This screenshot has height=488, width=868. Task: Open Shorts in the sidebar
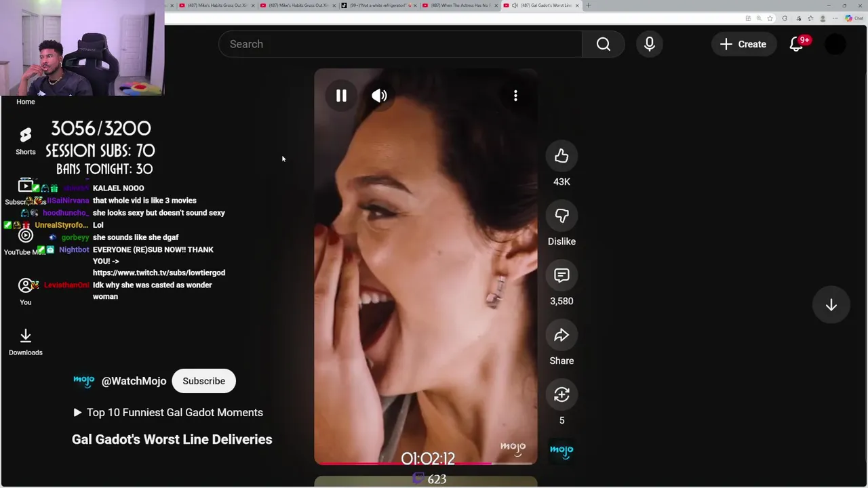[x=25, y=141]
